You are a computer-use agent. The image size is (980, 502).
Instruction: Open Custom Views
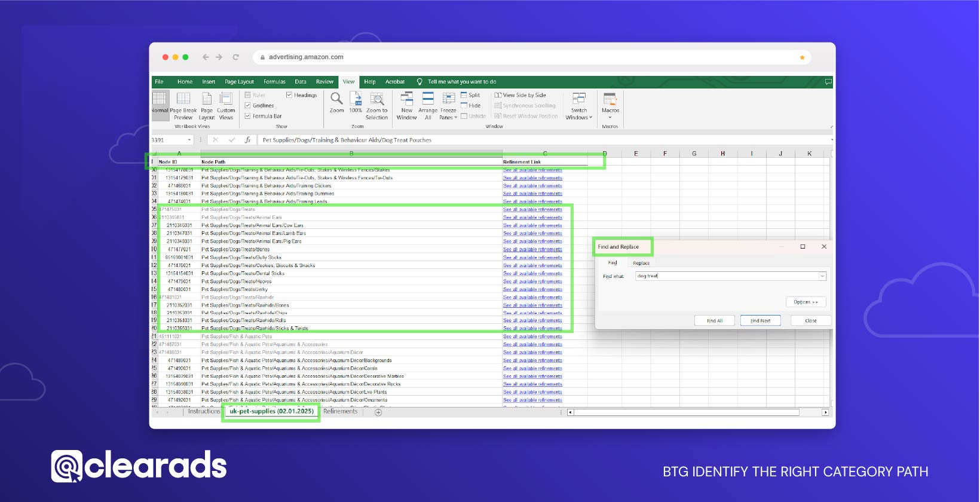(x=226, y=105)
